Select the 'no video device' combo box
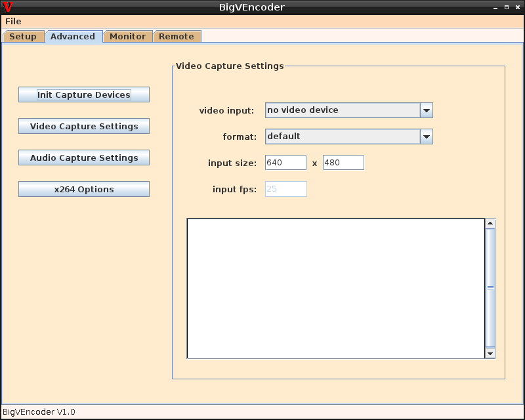525x420 pixels. point(349,110)
